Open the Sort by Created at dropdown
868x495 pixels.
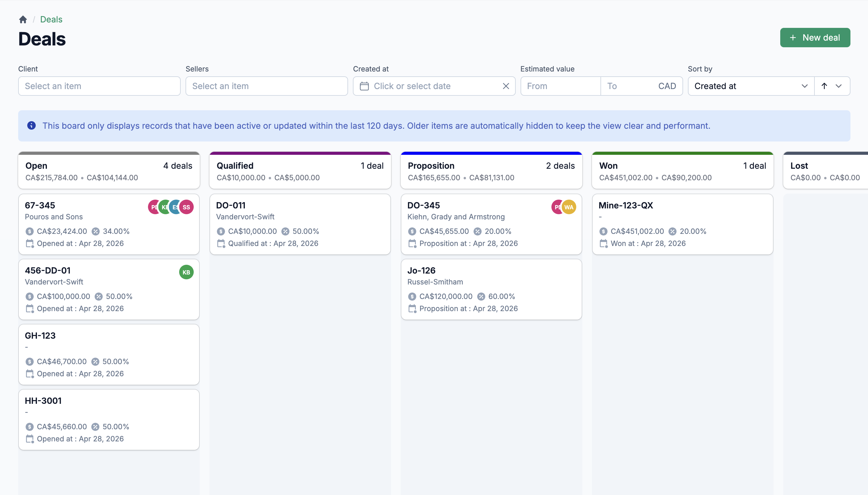(x=751, y=86)
